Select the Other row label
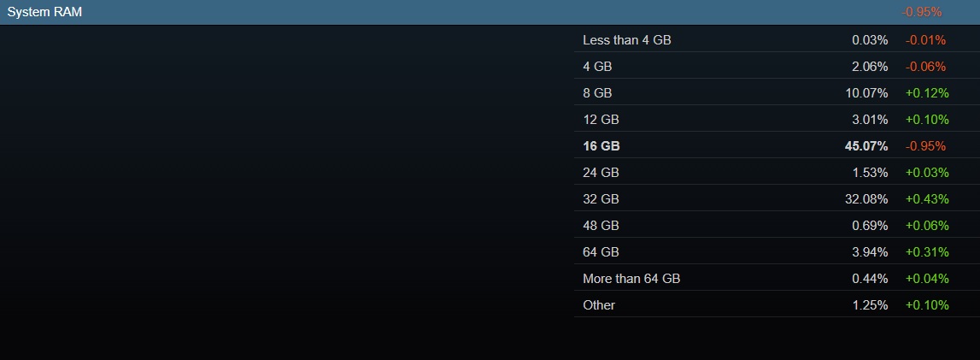980x360 pixels. coord(599,305)
